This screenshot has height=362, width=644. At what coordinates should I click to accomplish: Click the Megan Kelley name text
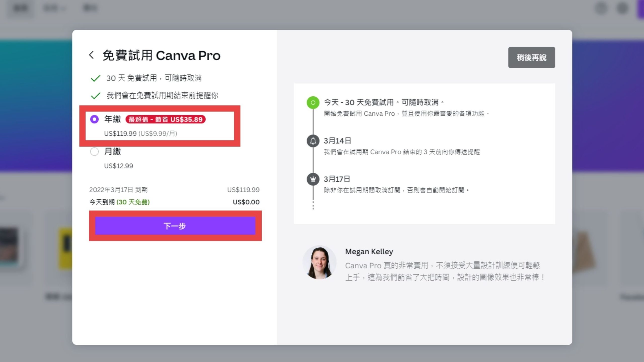(x=369, y=252)
